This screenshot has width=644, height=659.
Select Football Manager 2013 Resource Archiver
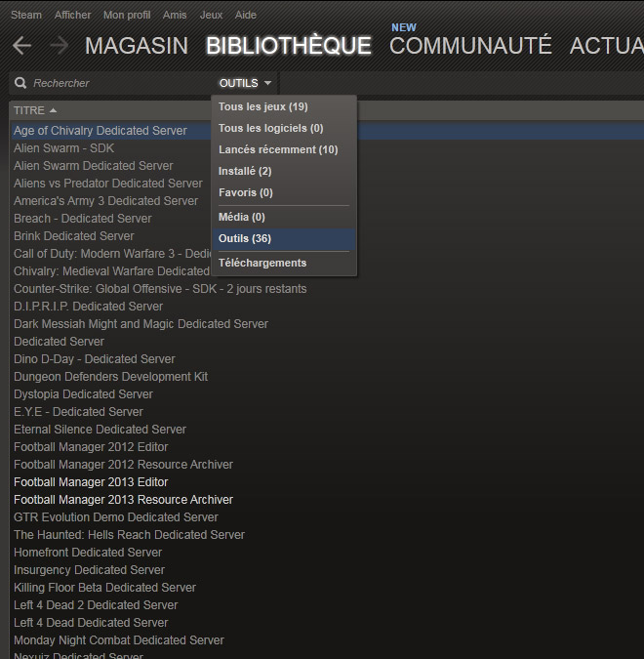pos(124,500)
